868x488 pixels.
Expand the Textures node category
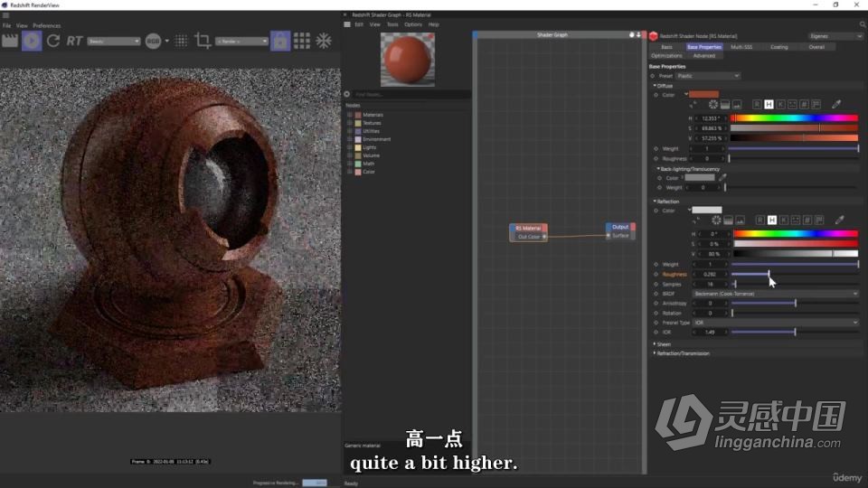[349, 123]
